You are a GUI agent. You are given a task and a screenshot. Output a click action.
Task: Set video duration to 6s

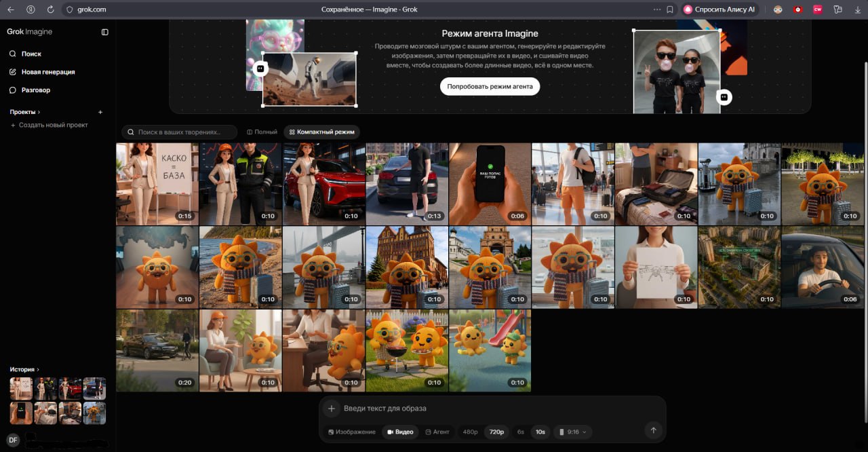521,432
